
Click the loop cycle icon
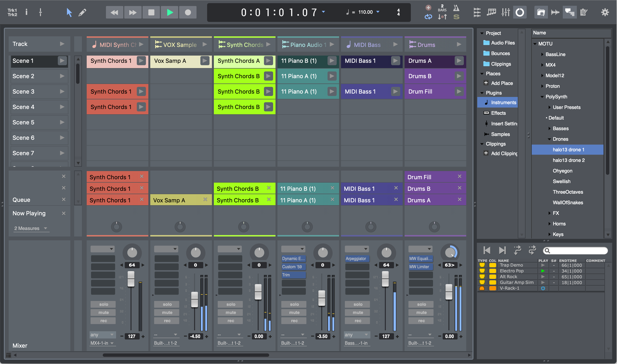point(428,17)
